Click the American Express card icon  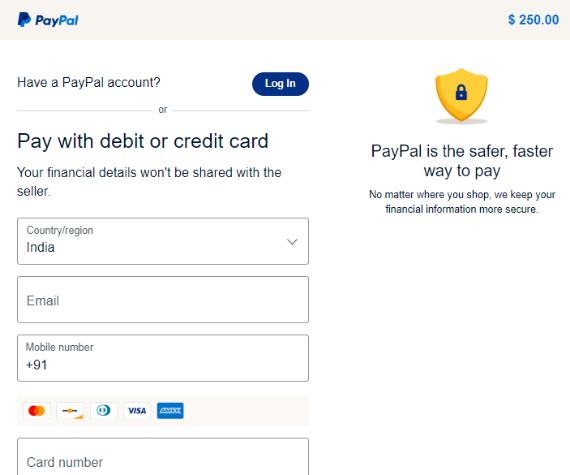(x=170, y=411)
